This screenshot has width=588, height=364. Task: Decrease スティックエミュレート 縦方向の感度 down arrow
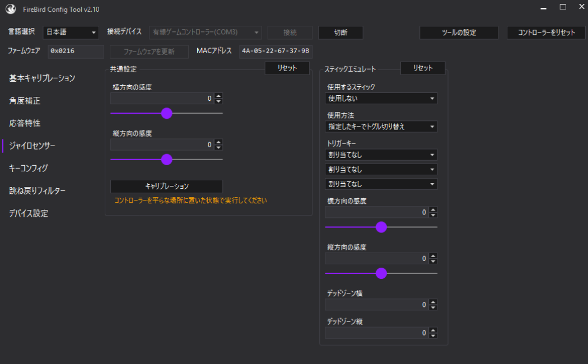pyautogui.click(x=433, y=262)
